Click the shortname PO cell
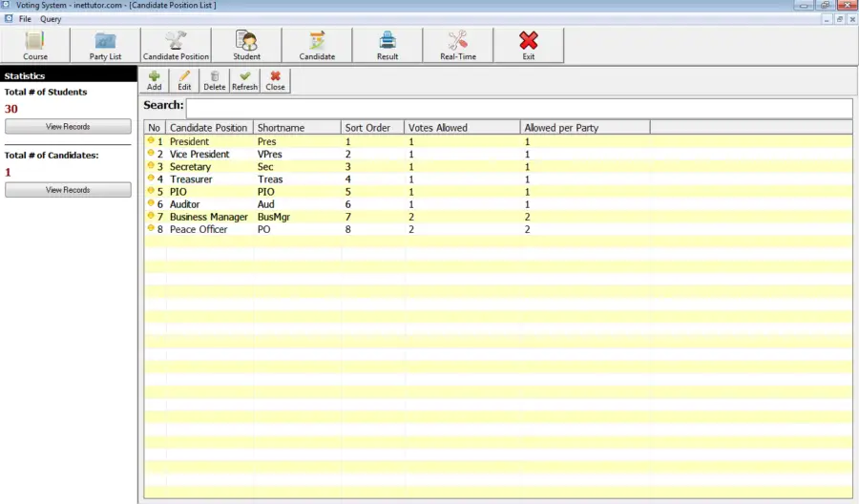The width and height of the screenshot is (859, 504). click(x=263, y=229)
